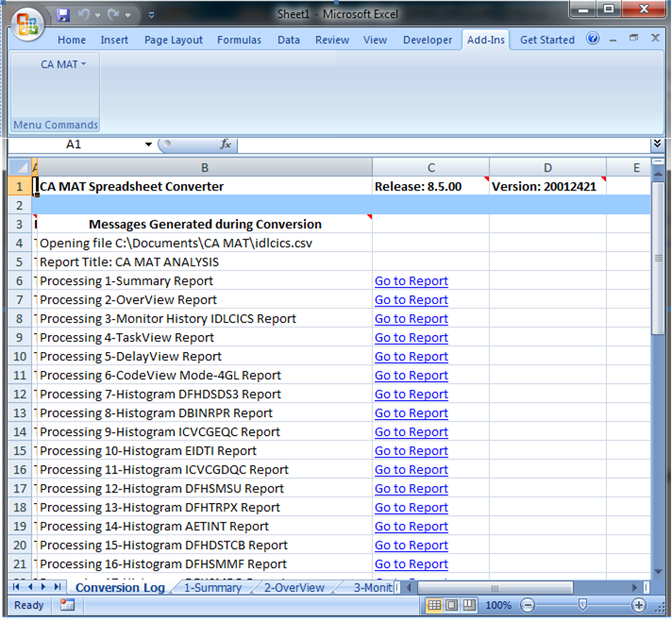
Task: Click the zoom slider handle
Action: pyautogui.click(x=582, y=605)
